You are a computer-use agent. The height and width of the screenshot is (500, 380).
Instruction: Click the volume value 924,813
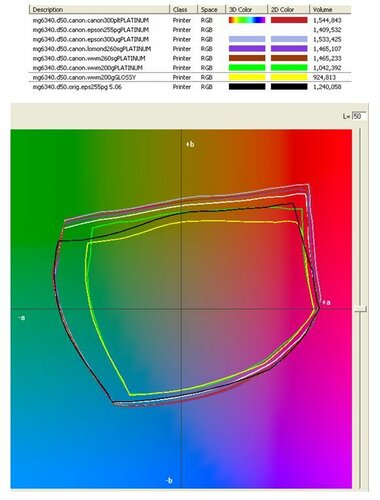coord(323,77)
